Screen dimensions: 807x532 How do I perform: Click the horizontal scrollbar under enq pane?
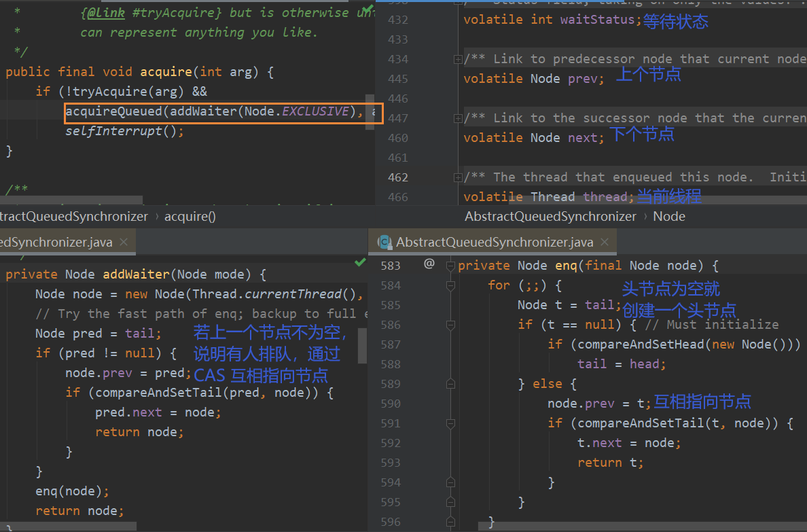point(643,527)
